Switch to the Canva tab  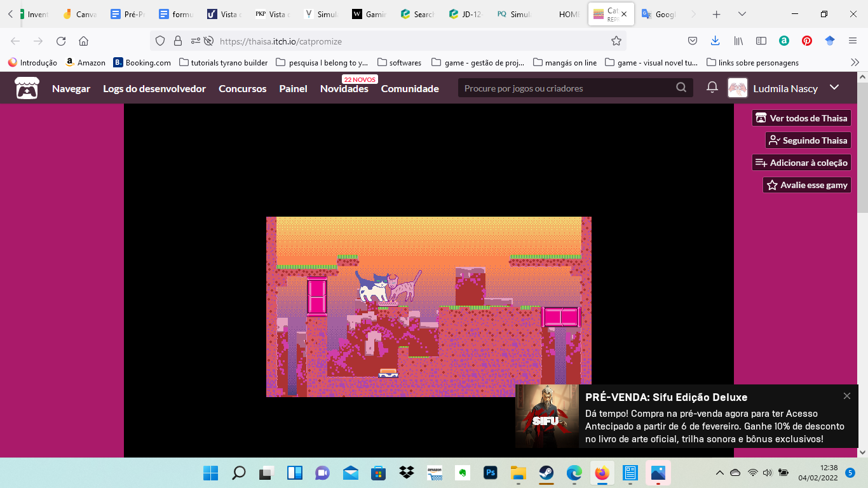click(x=80, y=14)
